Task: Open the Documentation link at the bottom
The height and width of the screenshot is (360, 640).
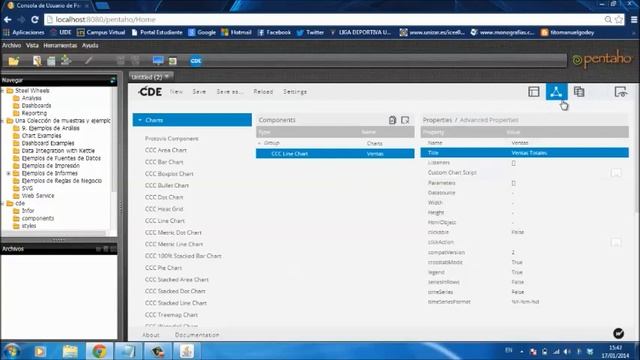Action: pos(197,335)
